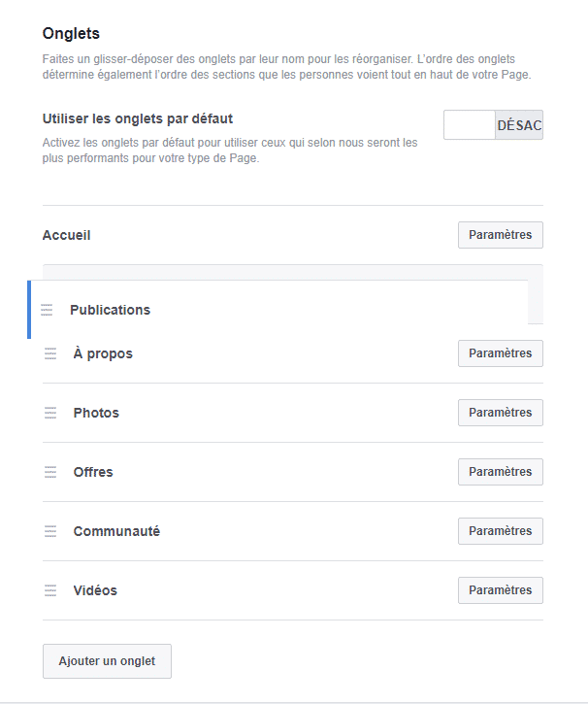This screenshot has height=704, width=588.
Task: Click the Ajouter un onglet button
Action: 107,661
